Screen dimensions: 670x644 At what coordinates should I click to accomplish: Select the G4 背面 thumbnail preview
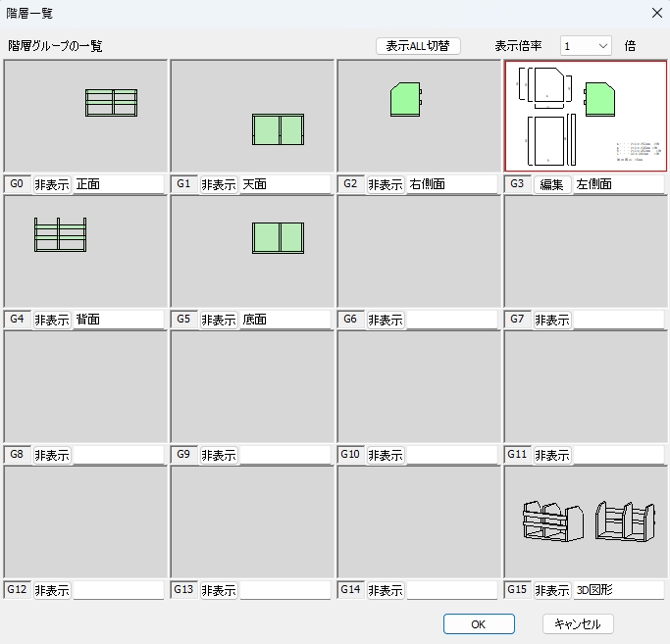[85, 252]
